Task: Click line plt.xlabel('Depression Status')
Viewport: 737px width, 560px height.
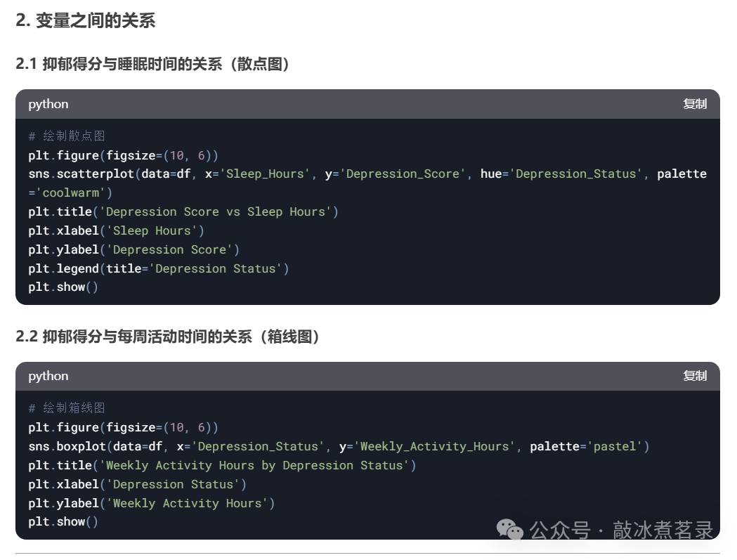Action: coord(137,484)
